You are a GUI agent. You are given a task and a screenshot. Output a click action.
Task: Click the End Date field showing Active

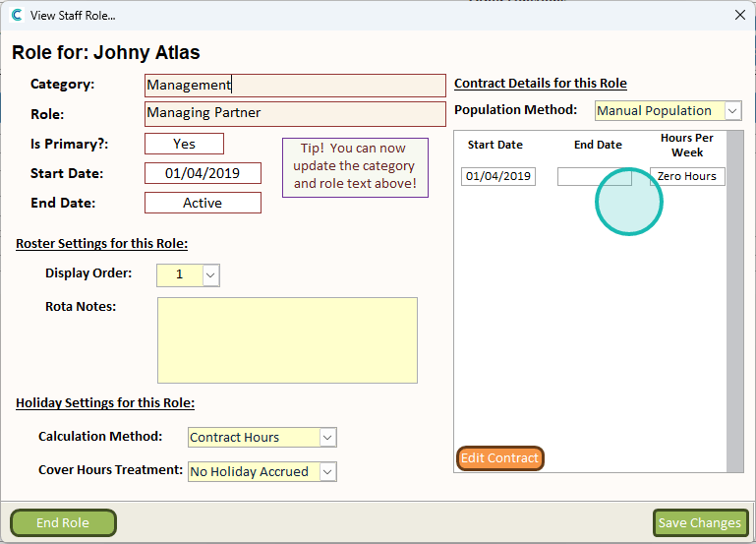point(203,203)
